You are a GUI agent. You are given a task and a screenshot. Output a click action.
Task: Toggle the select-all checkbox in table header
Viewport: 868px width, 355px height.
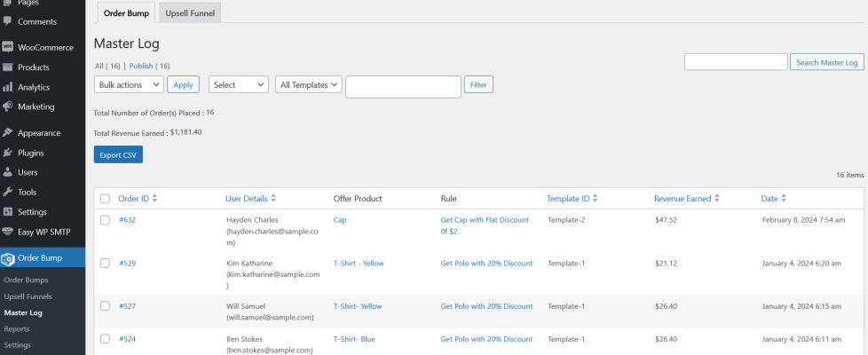tap(105, 199)
